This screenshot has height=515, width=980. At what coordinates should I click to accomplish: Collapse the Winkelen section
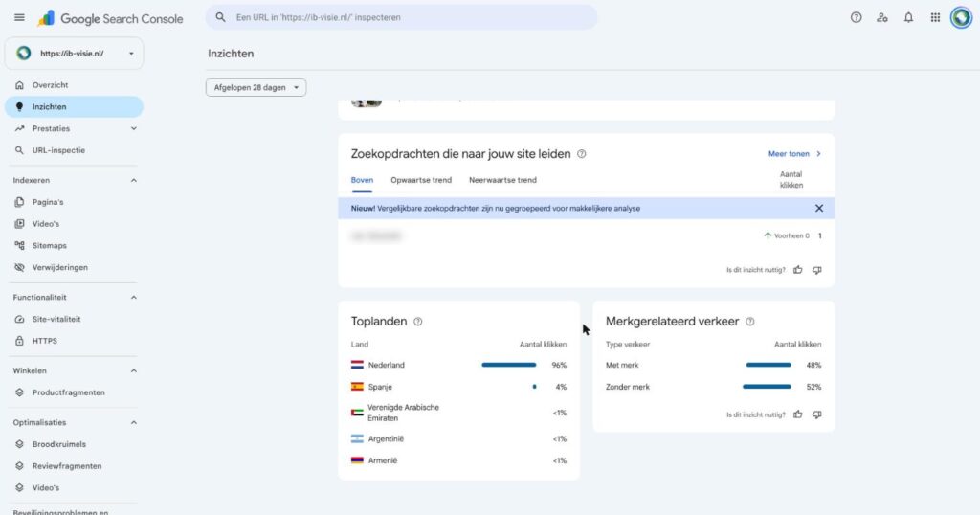pyautogui.click(x=133, y=370)
